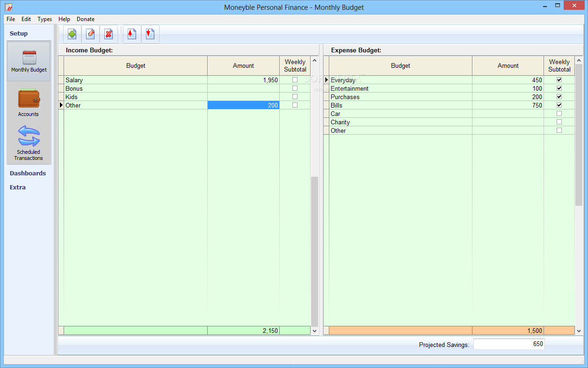Click Income Amount column header
Image resolution: width=588 pixels, height=368 pixels.
(x=243, y=66)
